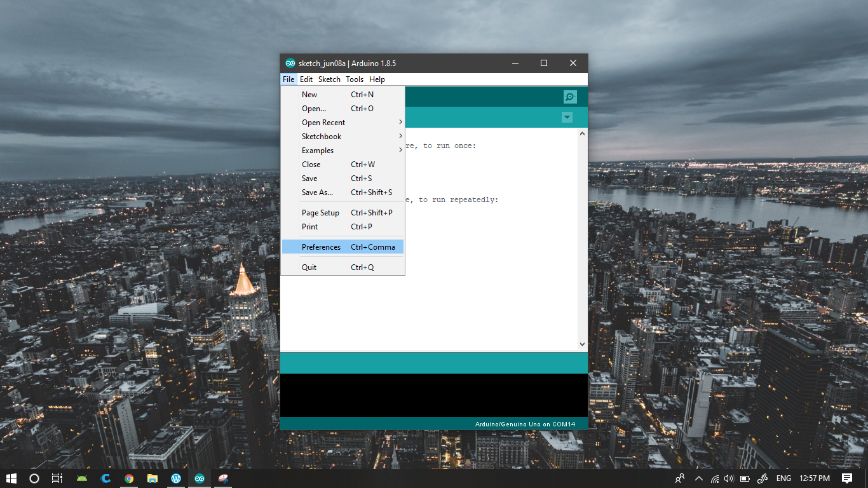Image resolution: width=868 pixels, height=488 pixels.
Task: Select Preferences from the File menu
Action: point(322,247)
